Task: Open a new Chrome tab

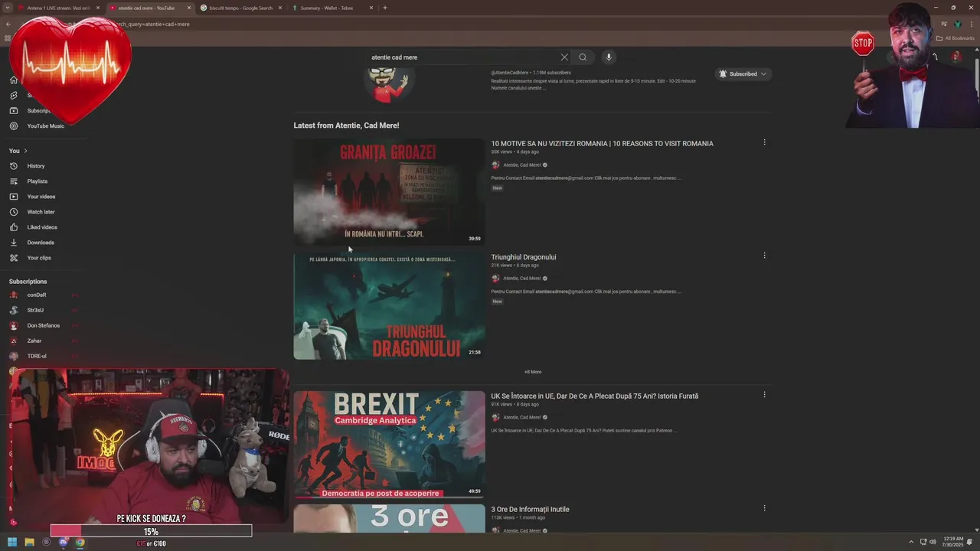Action: 384,8
